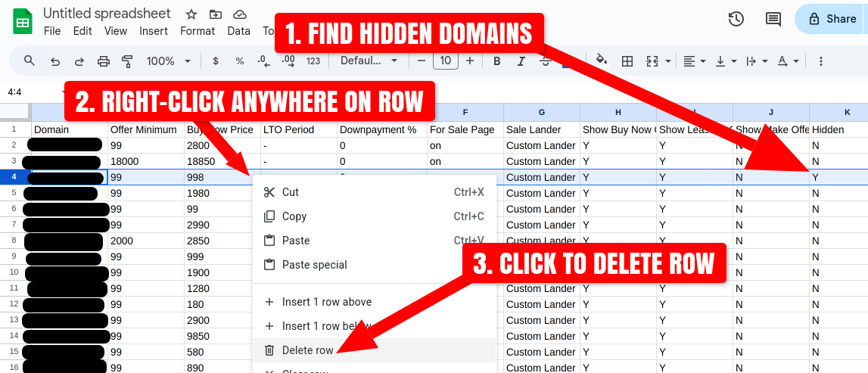This screenshot has height=373, width=868.
Task: Toggle italic formatting
Action: pos(521,61)
